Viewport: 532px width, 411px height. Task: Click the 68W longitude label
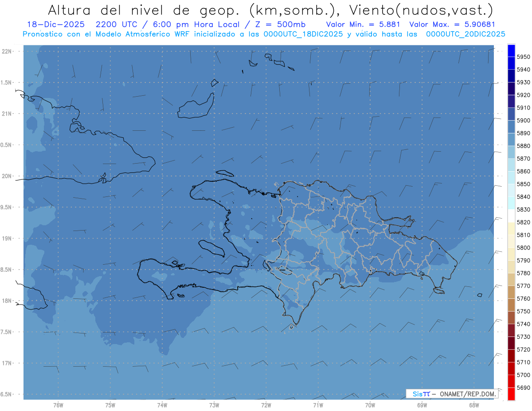pyautogui.click(x=474, y=405)
